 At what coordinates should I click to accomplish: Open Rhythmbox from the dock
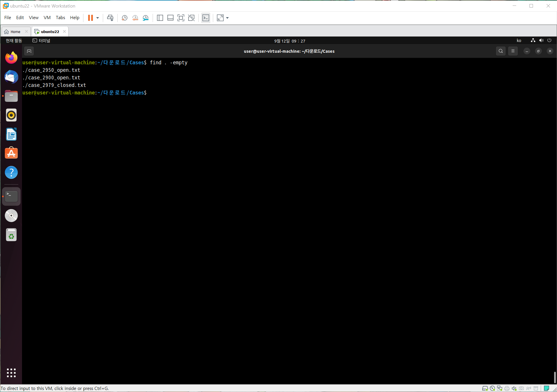coord(11,115)
